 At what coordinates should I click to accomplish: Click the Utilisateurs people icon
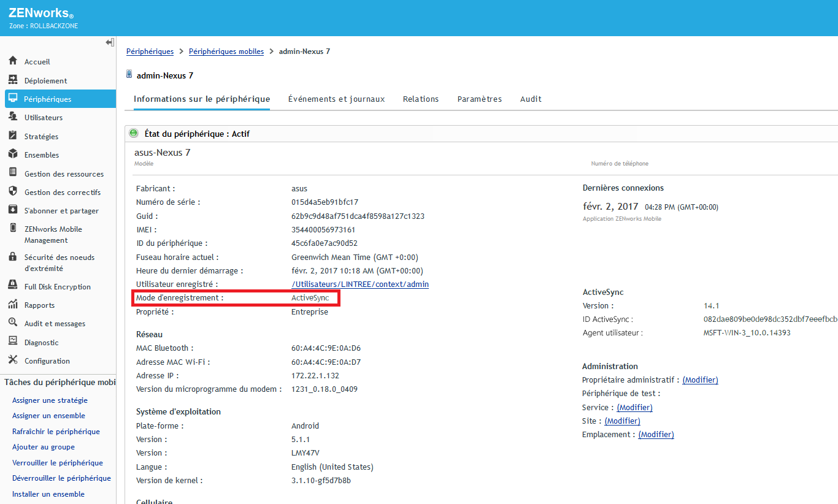(13, 117)
